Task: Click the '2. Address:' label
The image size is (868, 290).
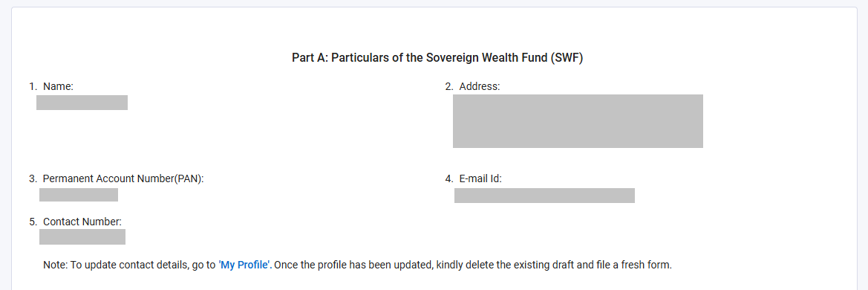Action: 473,86
